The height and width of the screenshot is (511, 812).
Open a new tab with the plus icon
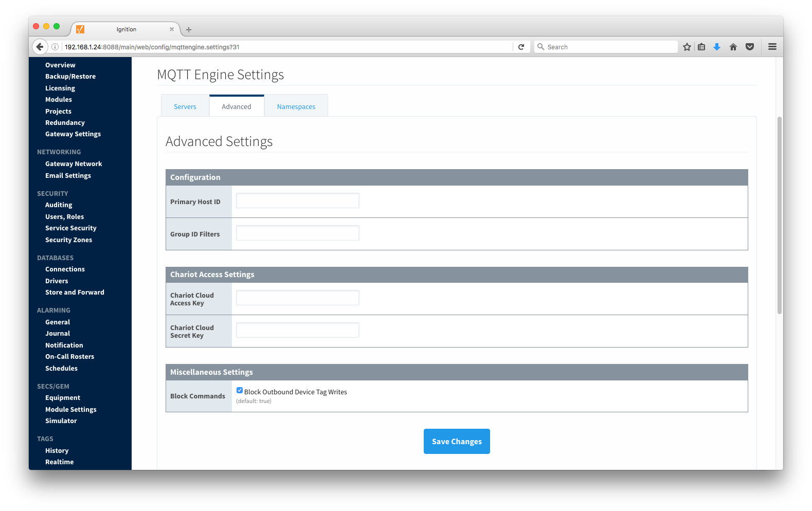click(x=189, y=30)
